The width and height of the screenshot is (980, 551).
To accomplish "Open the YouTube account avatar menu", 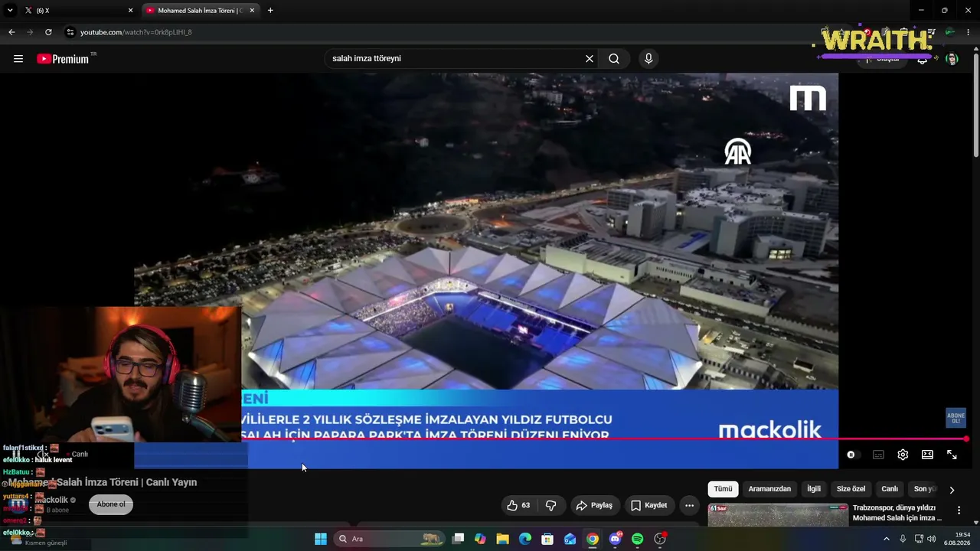I will (952, 59).
